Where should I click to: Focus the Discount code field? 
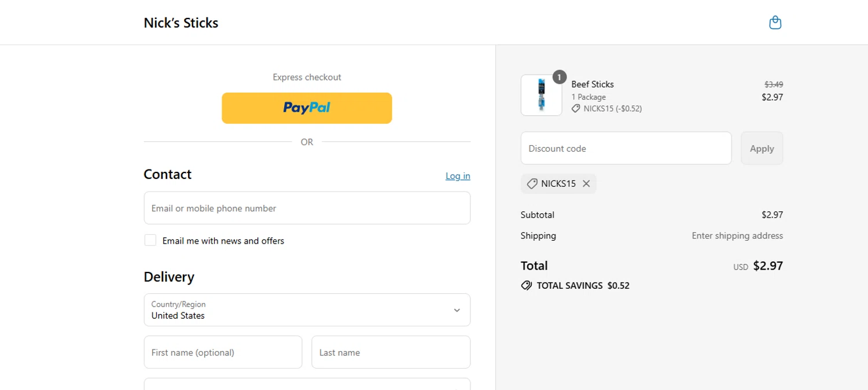(x=626, y=148)
